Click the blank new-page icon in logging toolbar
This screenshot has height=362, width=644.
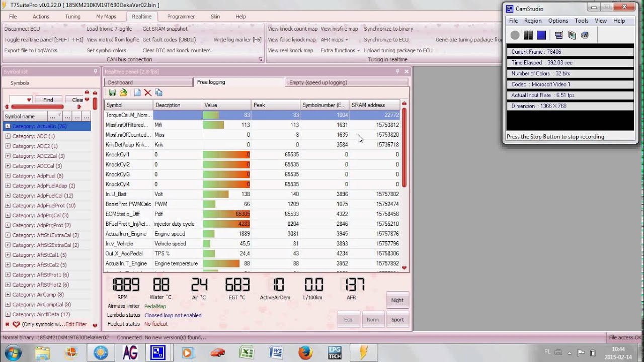(x=137, y=93)
